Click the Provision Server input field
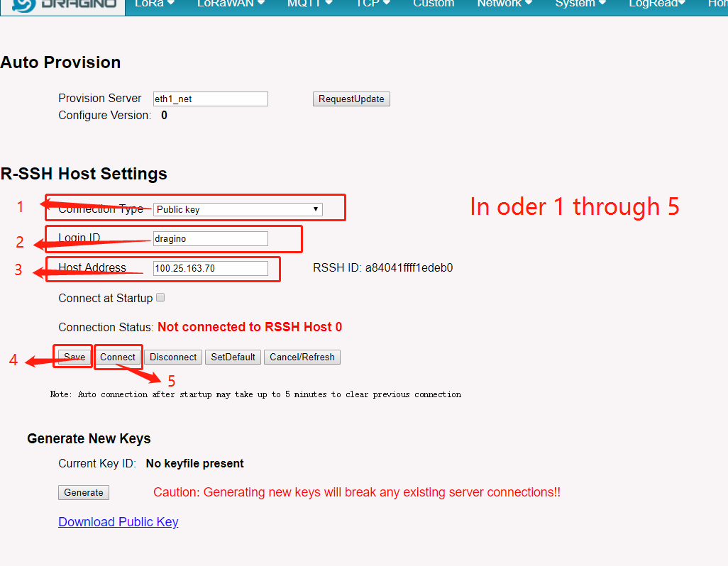Image resolution: width=728 pixels, height=566 pixels. [210, 99]
